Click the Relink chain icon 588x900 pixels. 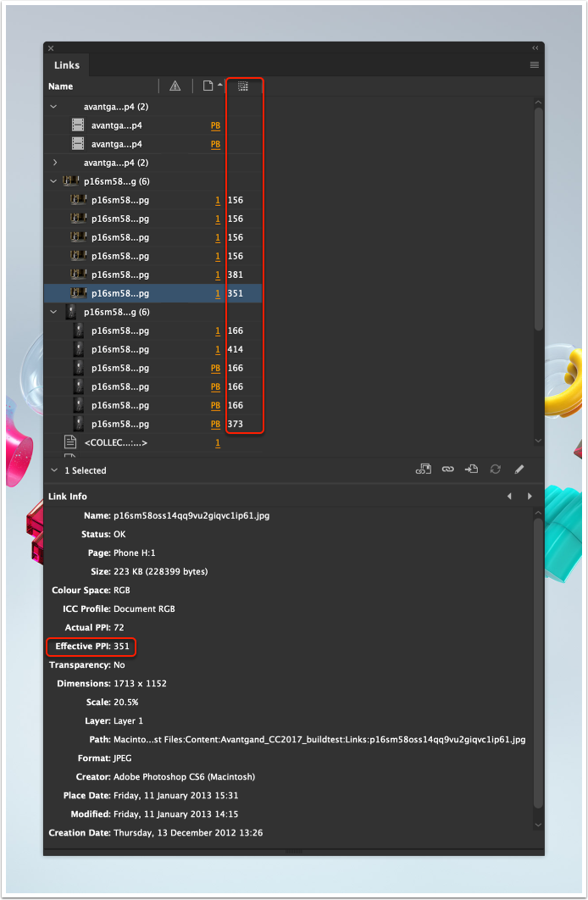[x=447, y=469]
